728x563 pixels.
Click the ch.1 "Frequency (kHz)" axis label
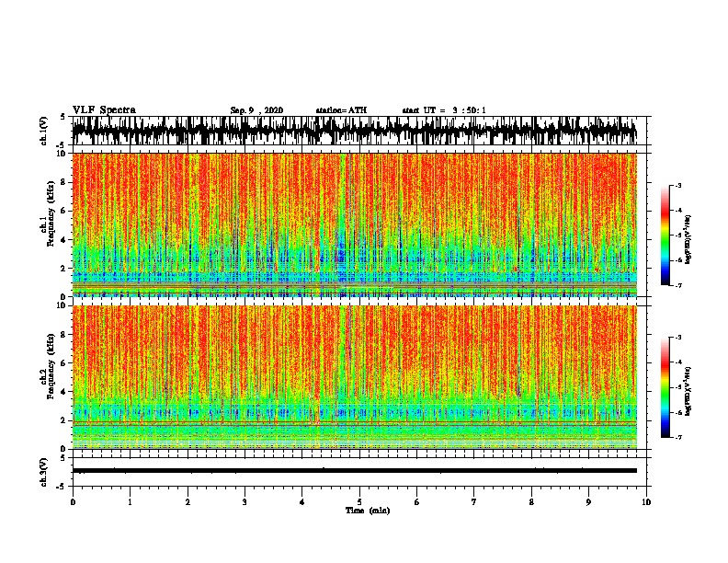tap(51, 213)
